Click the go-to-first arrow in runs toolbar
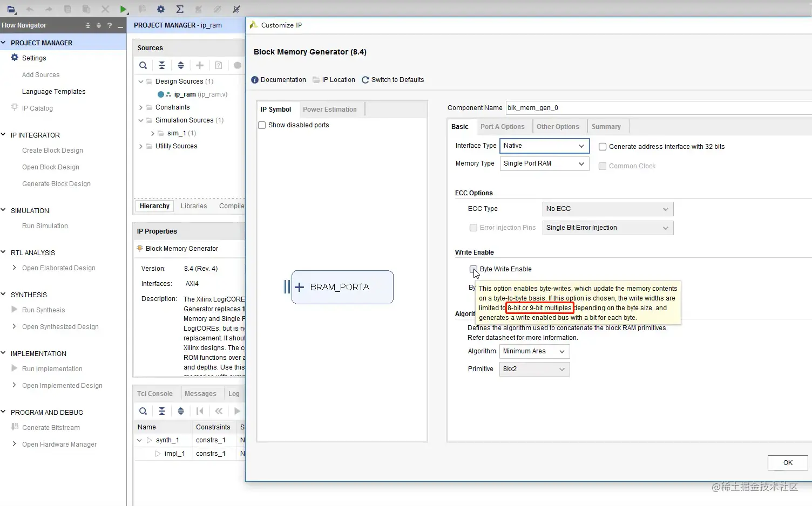812x506 pixels. pyautogui.click(x=200, y=411)
